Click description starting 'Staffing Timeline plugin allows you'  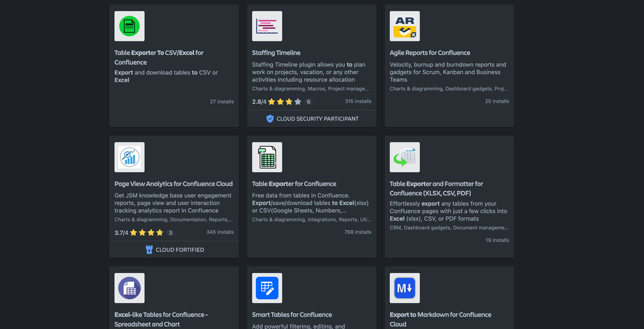(x=309, y=72)
